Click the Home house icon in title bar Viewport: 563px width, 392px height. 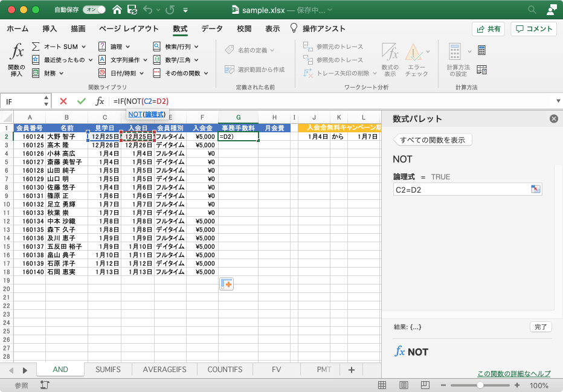[117, 10]
